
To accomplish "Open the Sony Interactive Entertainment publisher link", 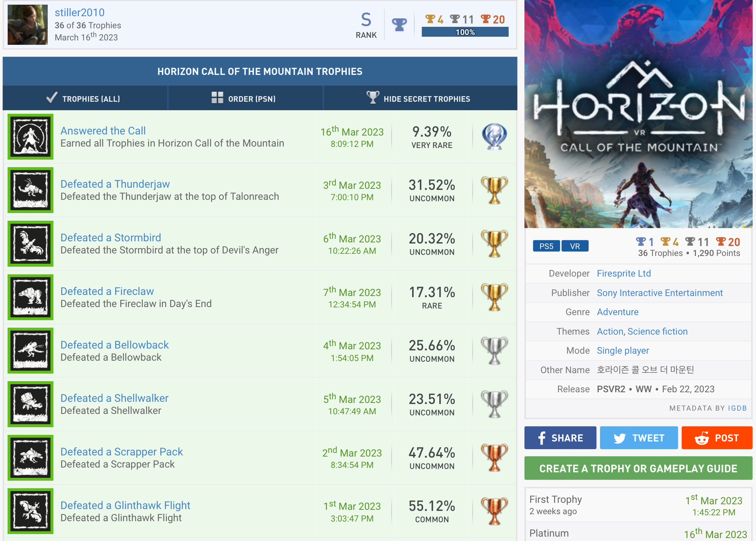I will (x=660, y=293).
